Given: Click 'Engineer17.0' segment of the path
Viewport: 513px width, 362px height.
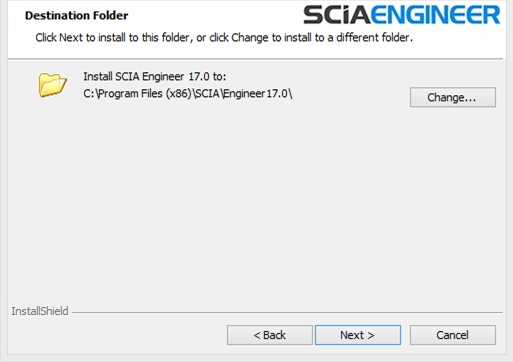Looking at the screenshot, I should [x=255, y=94].
